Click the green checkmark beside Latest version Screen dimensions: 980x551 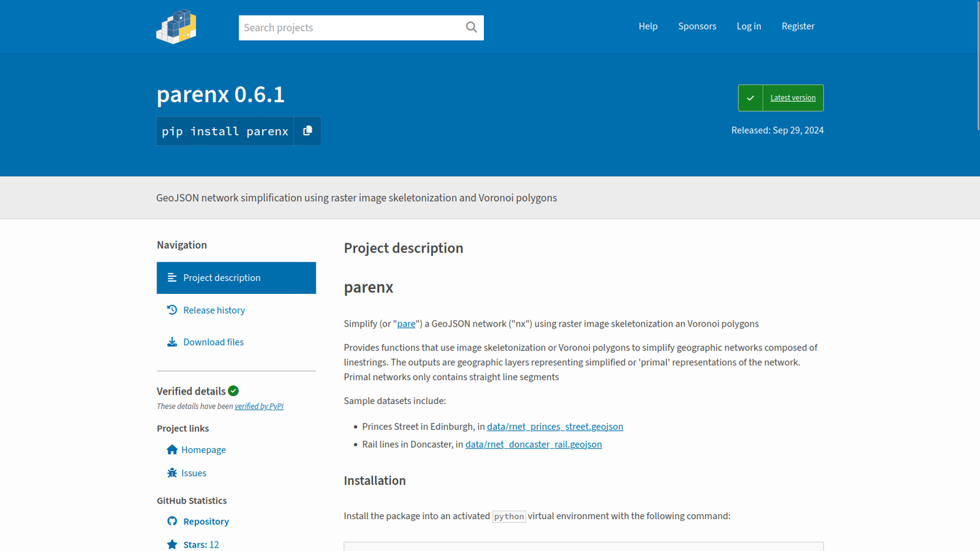750,98
